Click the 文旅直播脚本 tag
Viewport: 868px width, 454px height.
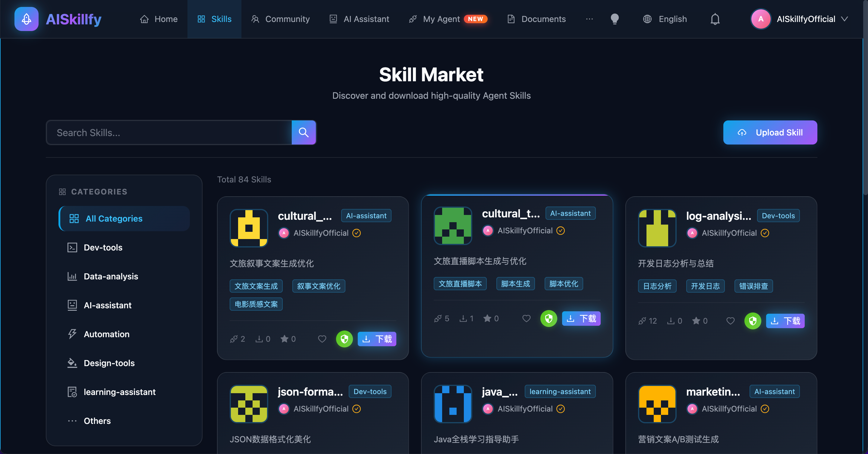[x=460, y=284]
